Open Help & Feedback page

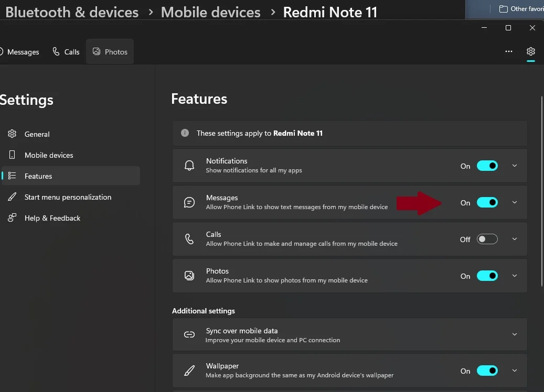click(x=71, y=218)
